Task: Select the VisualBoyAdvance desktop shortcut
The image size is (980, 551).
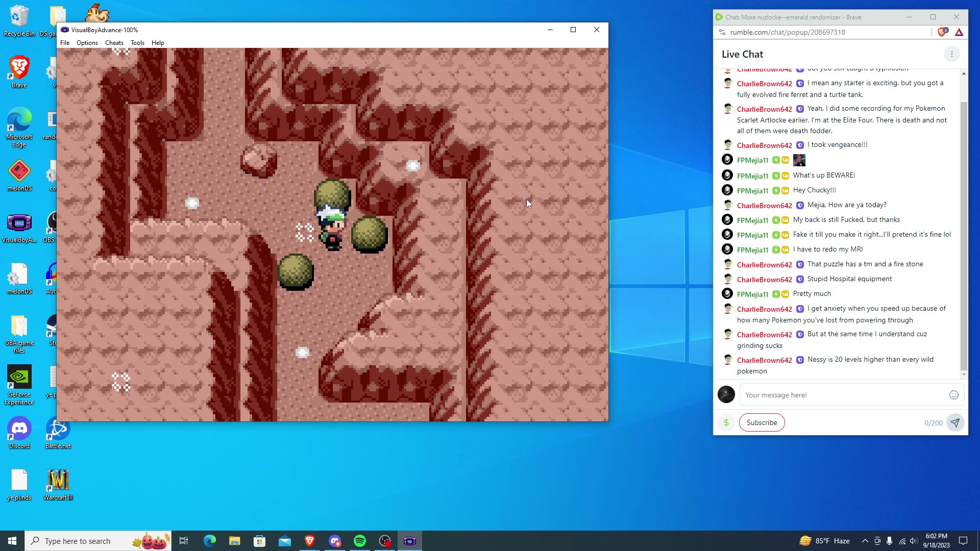Action: (x=19, y=228)
